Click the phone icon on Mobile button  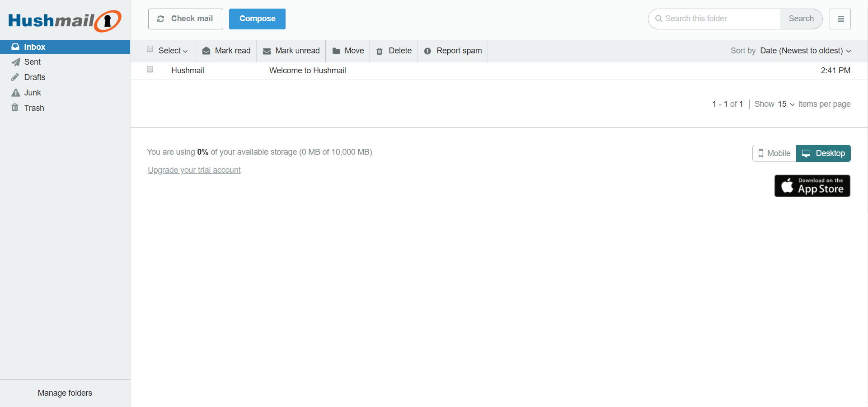coord(761,153)
